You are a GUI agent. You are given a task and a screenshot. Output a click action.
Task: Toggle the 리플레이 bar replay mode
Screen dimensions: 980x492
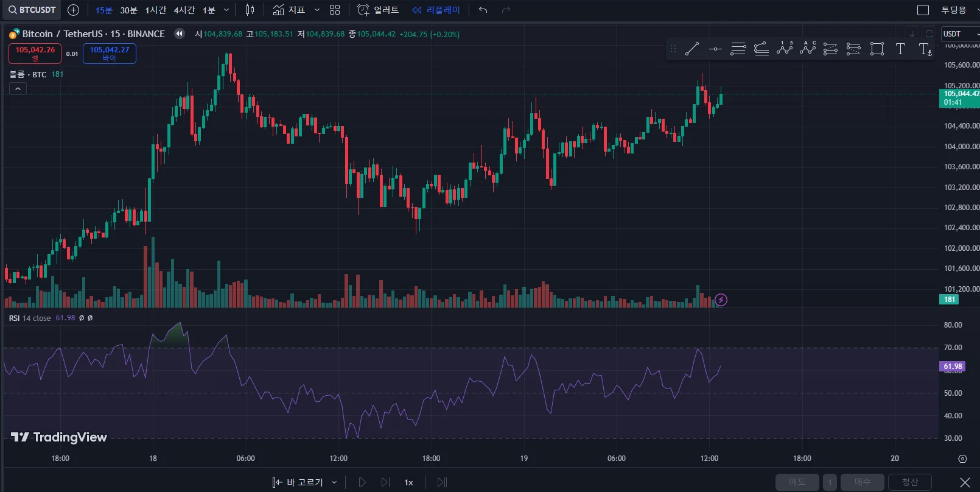[x=436, y=10]
